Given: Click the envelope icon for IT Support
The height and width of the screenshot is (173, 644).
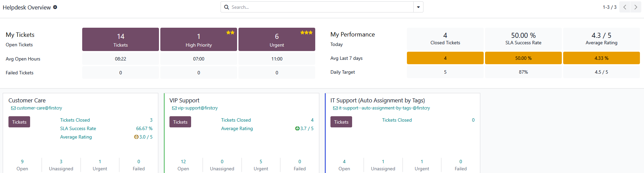Looking at the screenshot, I should pyautogui.click(x=335, y=108).
